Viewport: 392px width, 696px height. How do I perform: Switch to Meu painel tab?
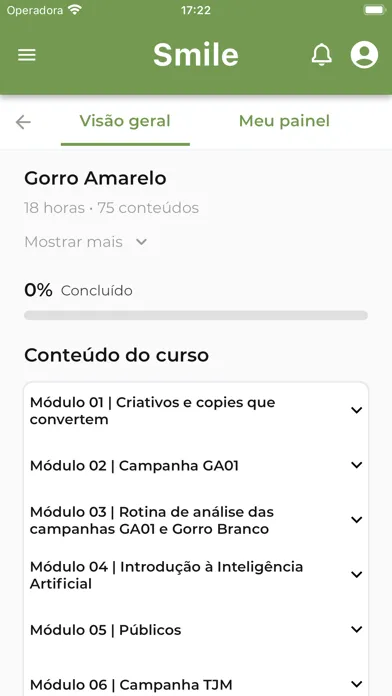pos(284,121)
